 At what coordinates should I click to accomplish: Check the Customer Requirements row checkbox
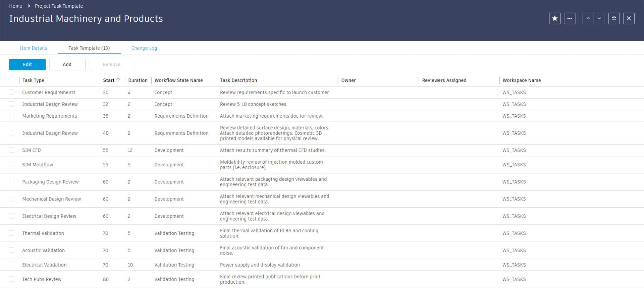click(12, 92)
